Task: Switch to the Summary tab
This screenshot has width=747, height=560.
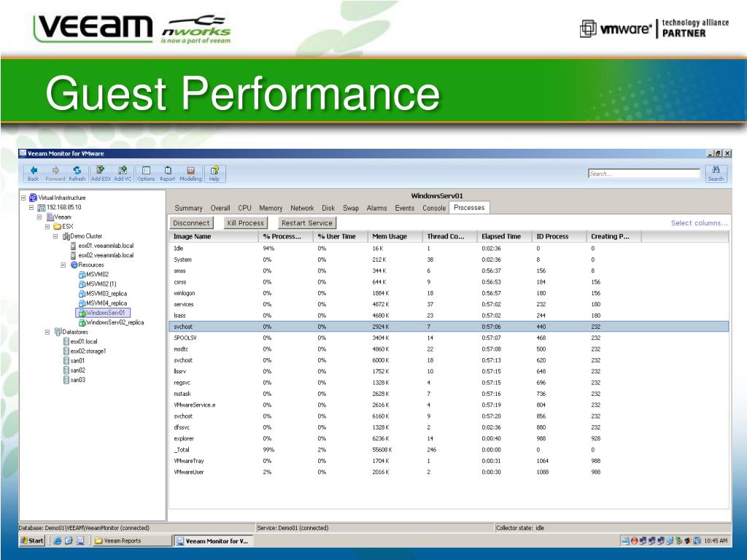Action: point(188,208)
